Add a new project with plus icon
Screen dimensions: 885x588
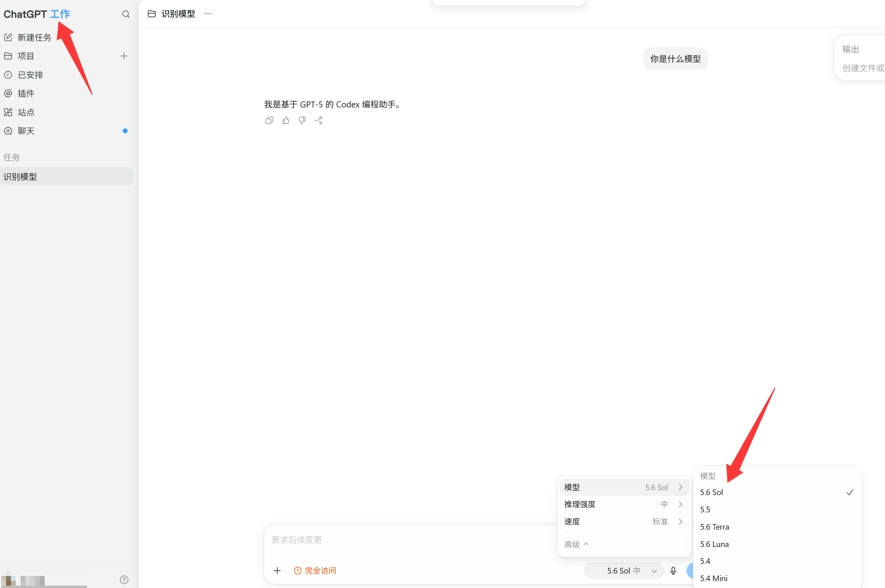tap(124, 56)
